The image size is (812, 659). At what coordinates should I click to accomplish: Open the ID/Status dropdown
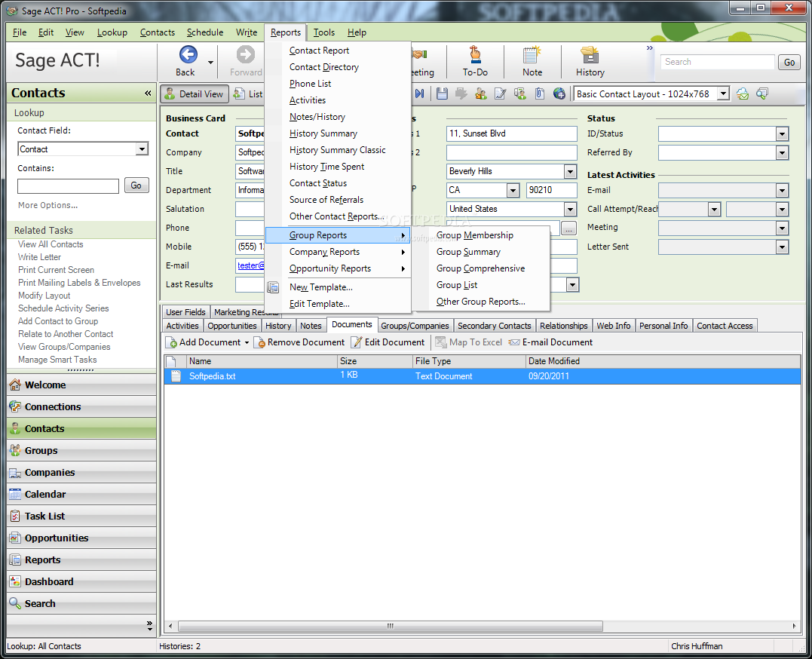781,134
